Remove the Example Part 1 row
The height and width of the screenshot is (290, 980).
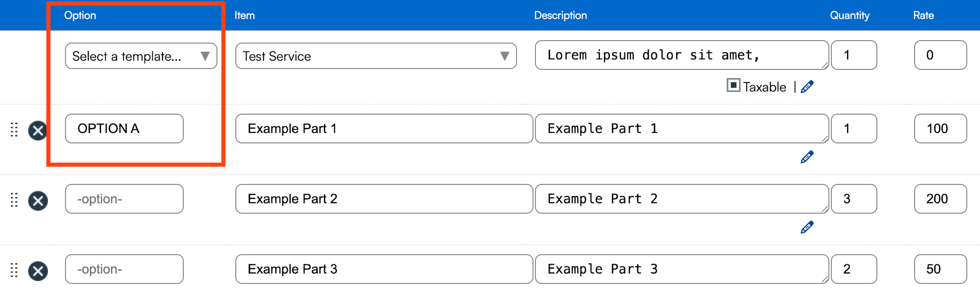click(x=38, y=131)
